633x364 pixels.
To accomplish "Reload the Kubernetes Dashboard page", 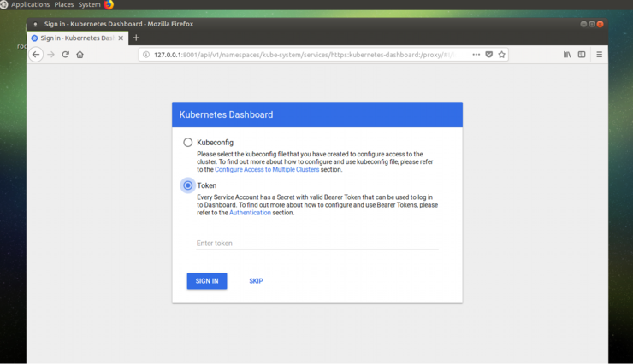I will [65, 55].
